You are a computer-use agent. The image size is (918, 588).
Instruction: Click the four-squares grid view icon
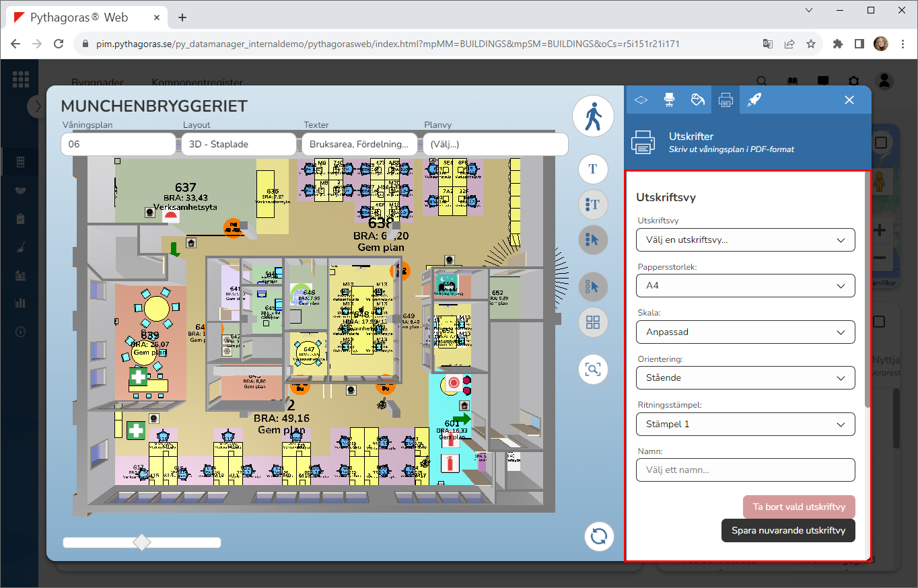click(593, 322)
